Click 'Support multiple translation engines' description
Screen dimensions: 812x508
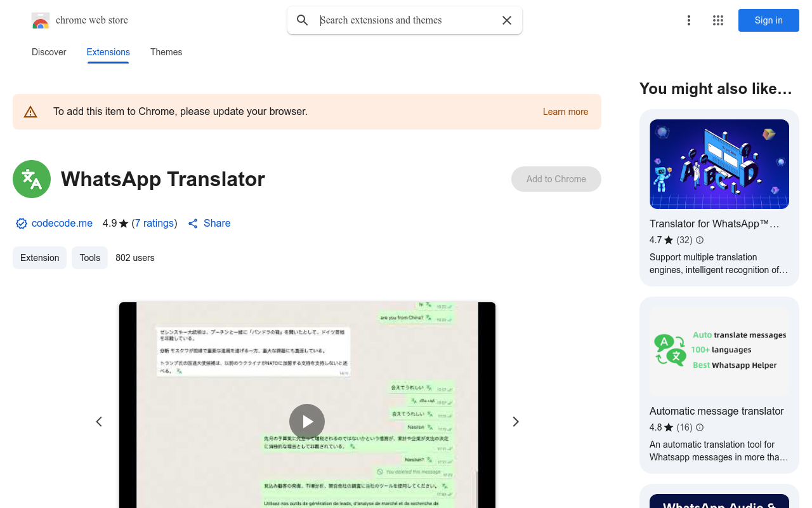719,264
